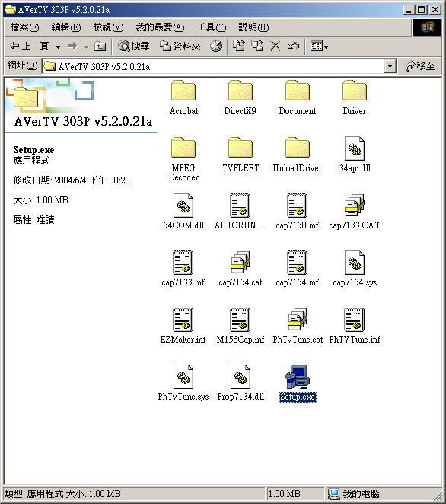Click the address bar path field
Viewport: 446px width, 504px height.
213,66
